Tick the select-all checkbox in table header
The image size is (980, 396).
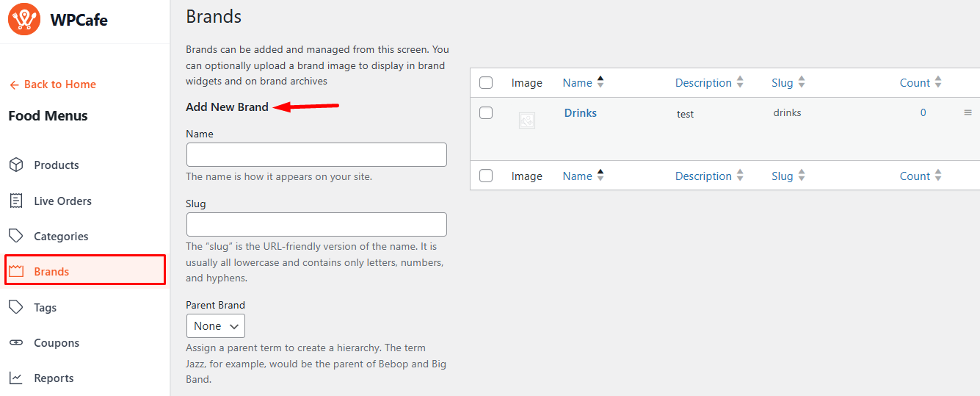pyautogui.click(x=486, y=83)
